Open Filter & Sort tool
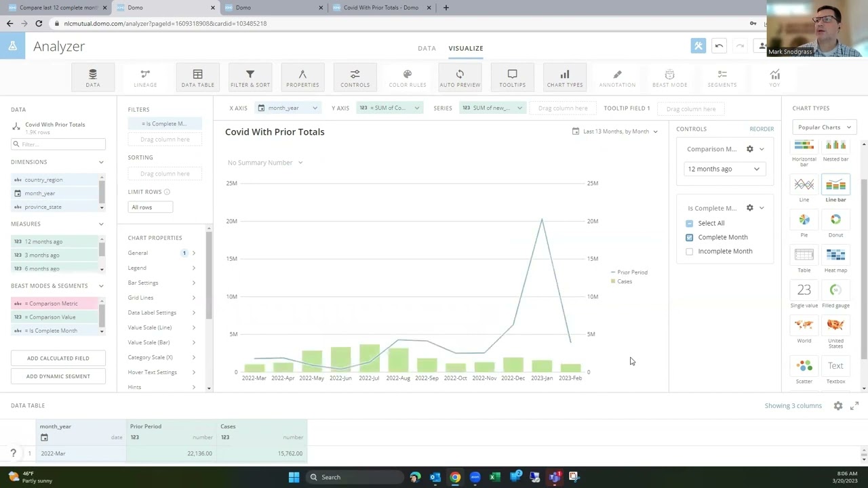868x488 pixels. pos(250,77)
